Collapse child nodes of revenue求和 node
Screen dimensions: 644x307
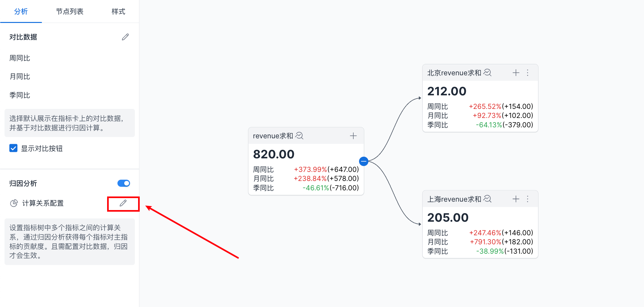[364, 161]
